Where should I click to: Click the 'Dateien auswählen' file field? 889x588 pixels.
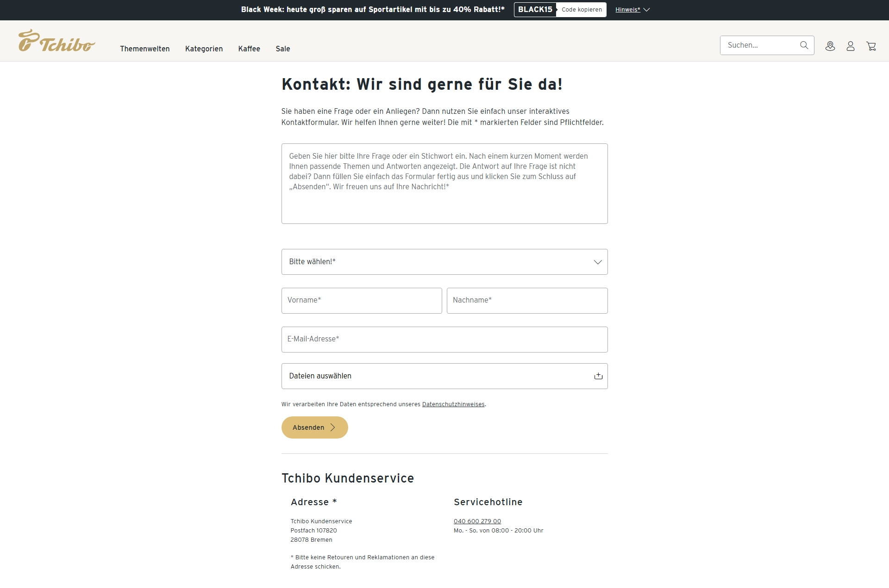[444, 376]
